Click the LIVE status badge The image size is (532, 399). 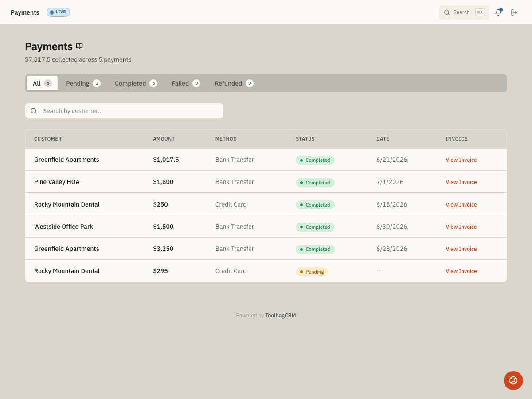pyautogui.click(x=58, y=12)
